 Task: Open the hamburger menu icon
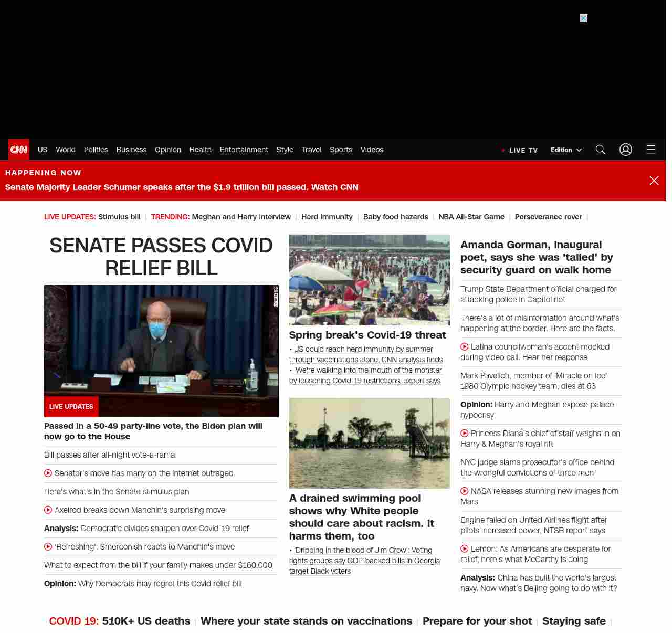pyautogui.click(x=650, y=150)
